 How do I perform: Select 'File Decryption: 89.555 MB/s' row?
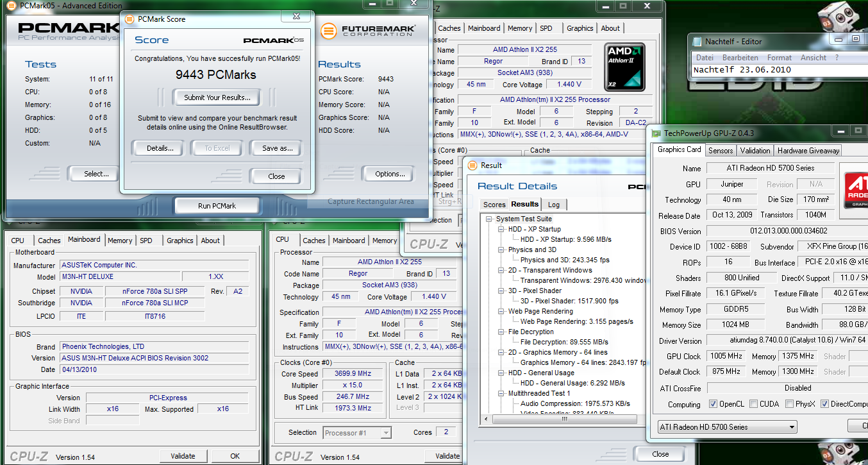[x=564, y=342]
